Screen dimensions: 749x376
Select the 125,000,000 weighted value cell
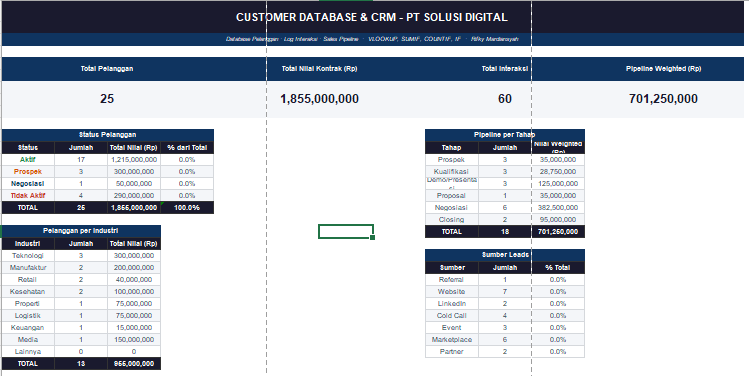point(558,183)
